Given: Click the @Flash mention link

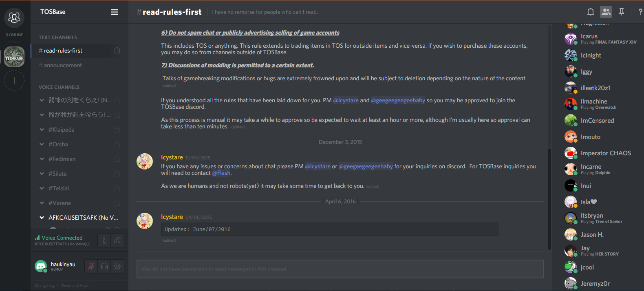Looking at the screenshot, I should click(221, 173).
